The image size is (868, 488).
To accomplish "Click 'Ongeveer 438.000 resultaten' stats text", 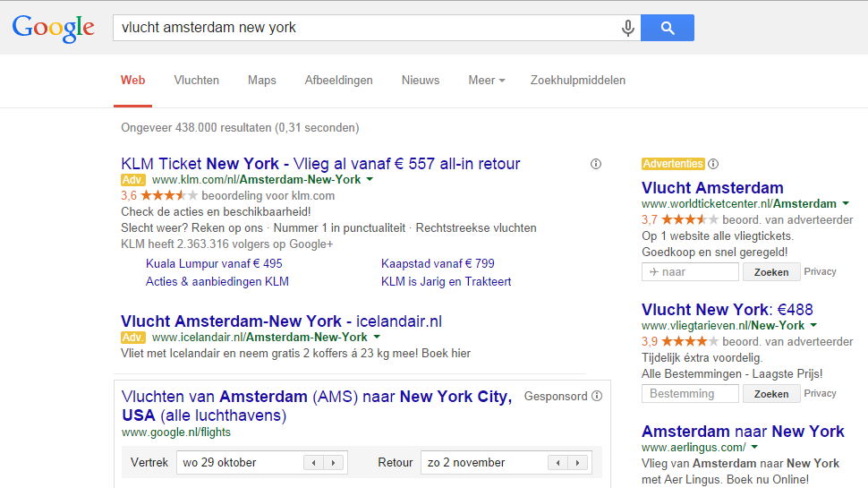I will pyautogui.click(x=240, y=128).
